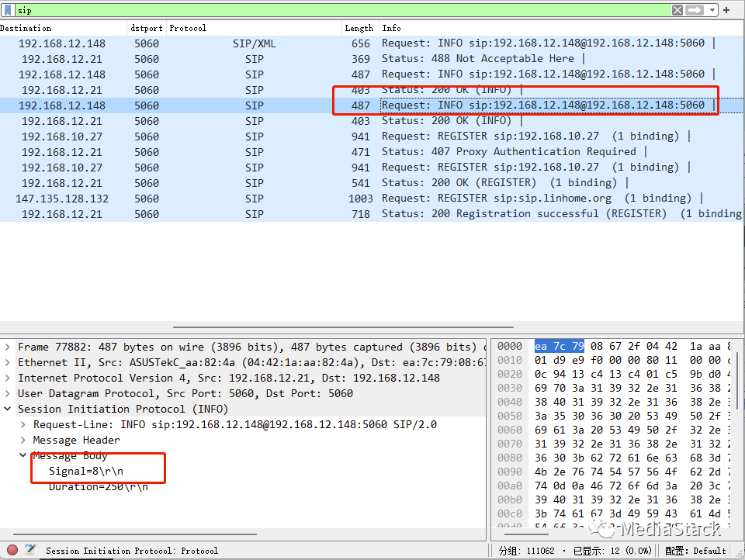745x560 pixels.
Task: Expand the Frame 77882 tree node
Action: coord(7,347)
